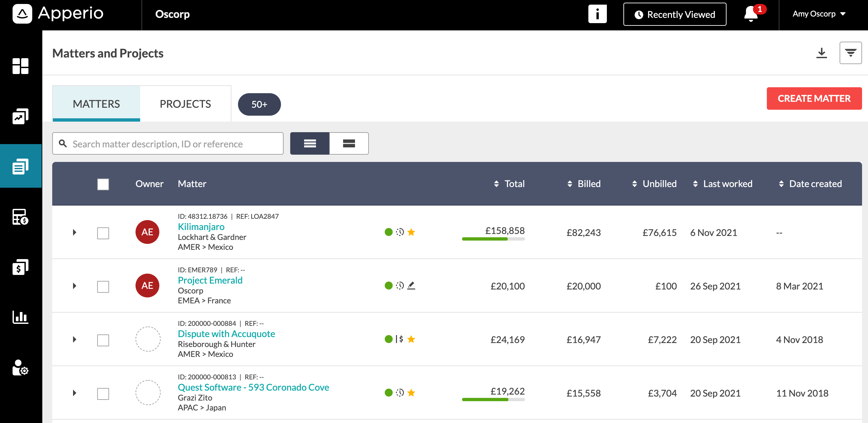
Task: Expand the Quest Software row
Action: [74, 393]
